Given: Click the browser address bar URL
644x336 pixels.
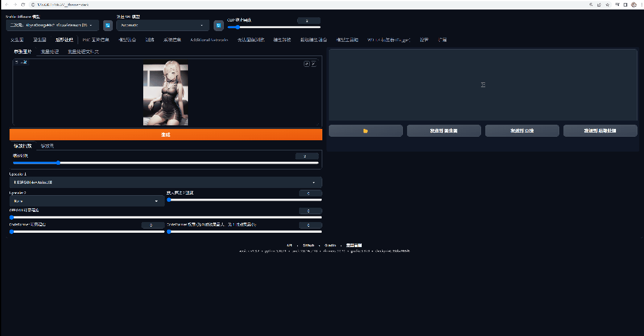Looking at the screenshot, I should tap(63, 5).
